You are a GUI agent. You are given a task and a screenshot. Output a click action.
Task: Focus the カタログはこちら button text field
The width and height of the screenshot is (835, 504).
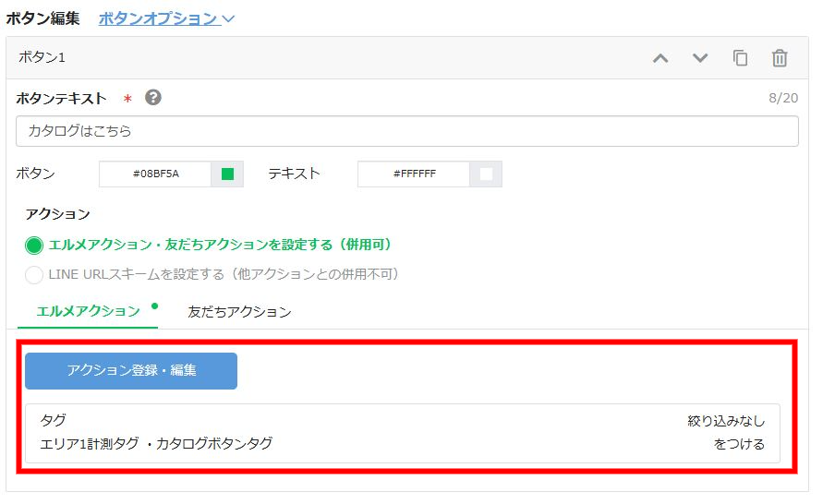pos(406,131)
